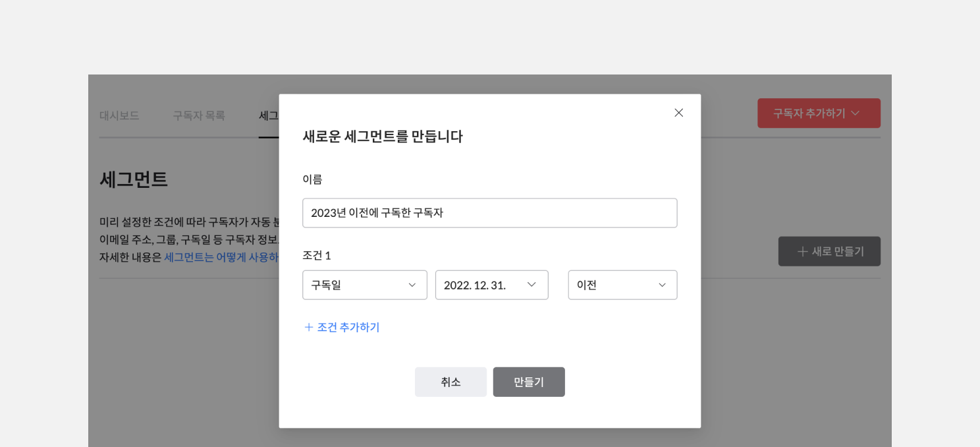
Task: Switch to the 대시보드 tab
Action: point(119,115)
